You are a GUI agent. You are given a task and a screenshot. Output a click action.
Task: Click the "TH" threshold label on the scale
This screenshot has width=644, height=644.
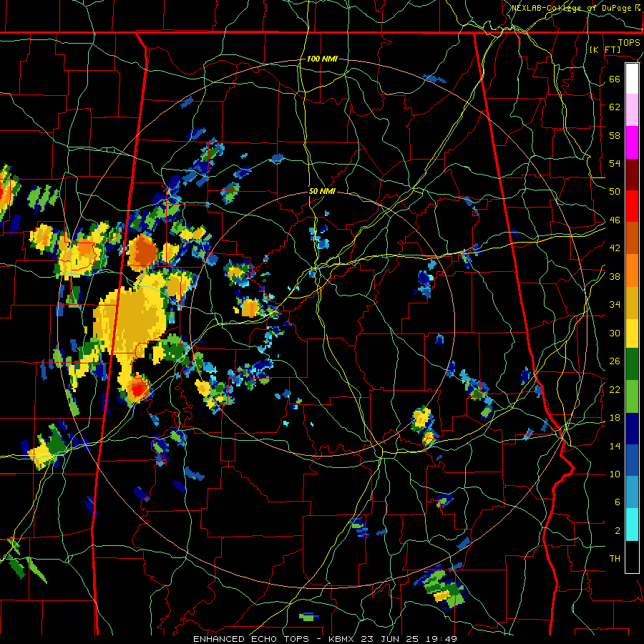[615, 559]
